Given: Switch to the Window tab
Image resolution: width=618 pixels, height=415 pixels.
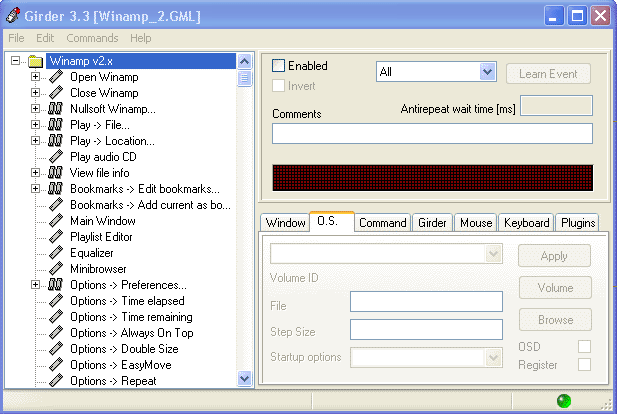Looking at the screenshot, I should [285, 223].
